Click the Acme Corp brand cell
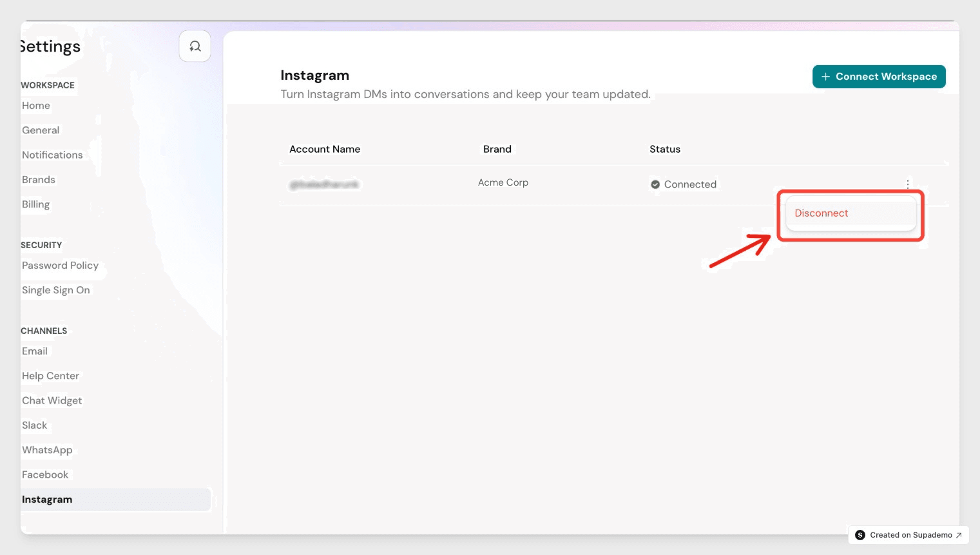This screenshot has height=555, width=980. click(x=503, y=182)
